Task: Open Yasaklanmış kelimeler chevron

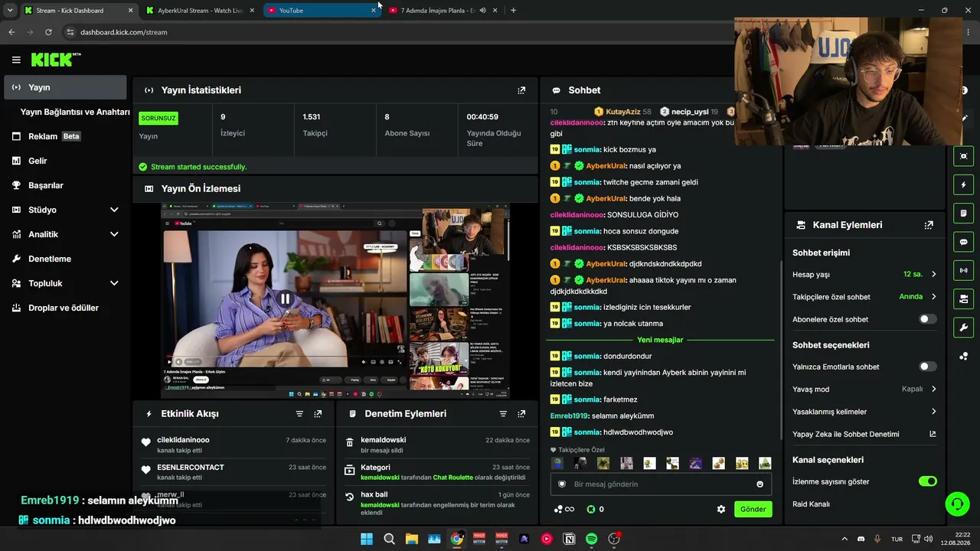Action: tap(933, 412)
